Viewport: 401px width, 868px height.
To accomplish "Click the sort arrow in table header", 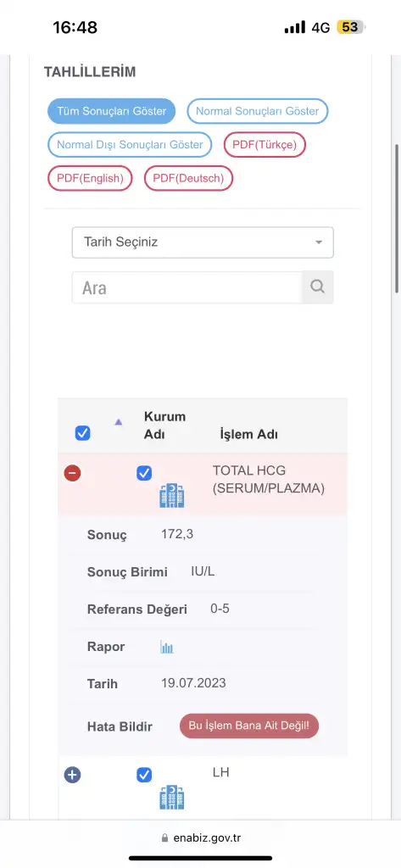I will coord(118,422).
